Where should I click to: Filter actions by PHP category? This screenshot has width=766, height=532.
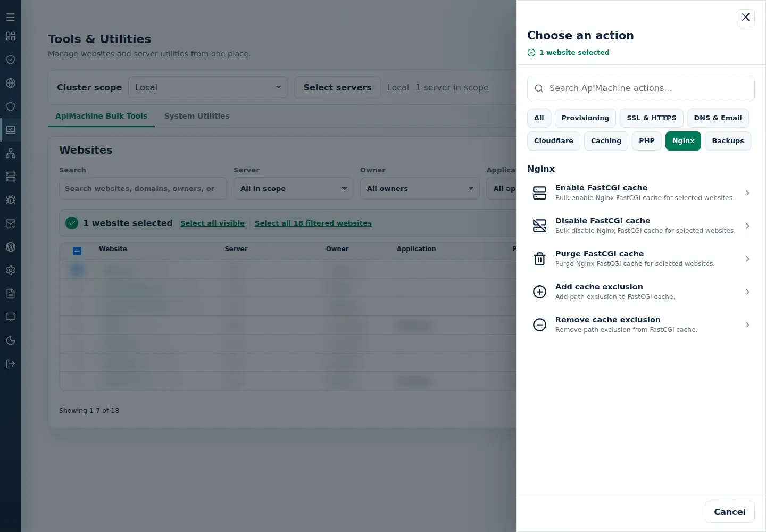tap(647, 141)
